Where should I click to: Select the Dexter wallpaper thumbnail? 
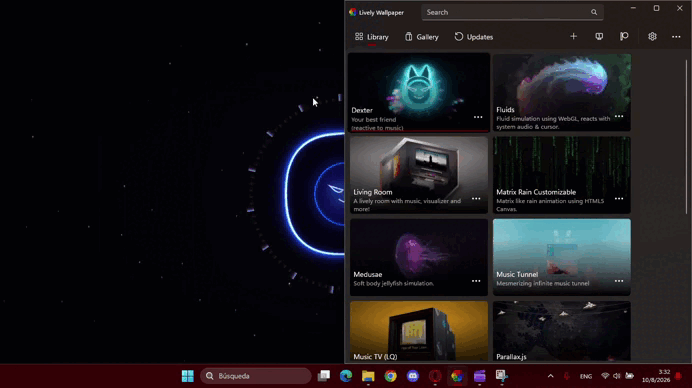[419, 92]
